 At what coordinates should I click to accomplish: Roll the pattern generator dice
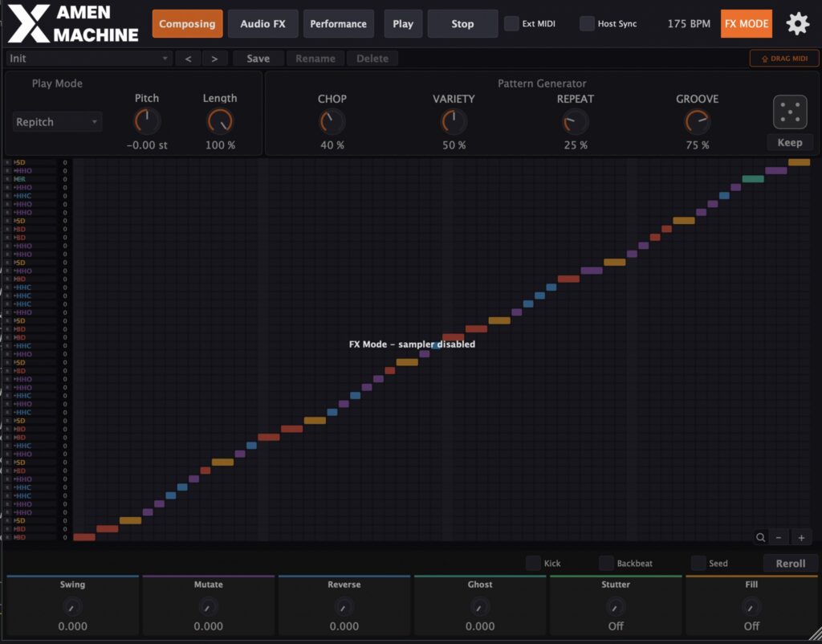(790, 112)
